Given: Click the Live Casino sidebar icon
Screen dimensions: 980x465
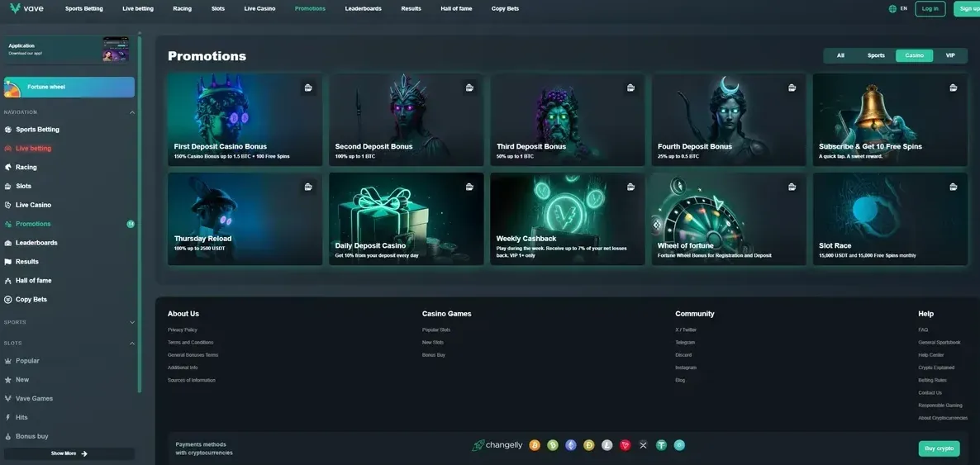Looking at the screenshot, I should [x=8, y=205].
